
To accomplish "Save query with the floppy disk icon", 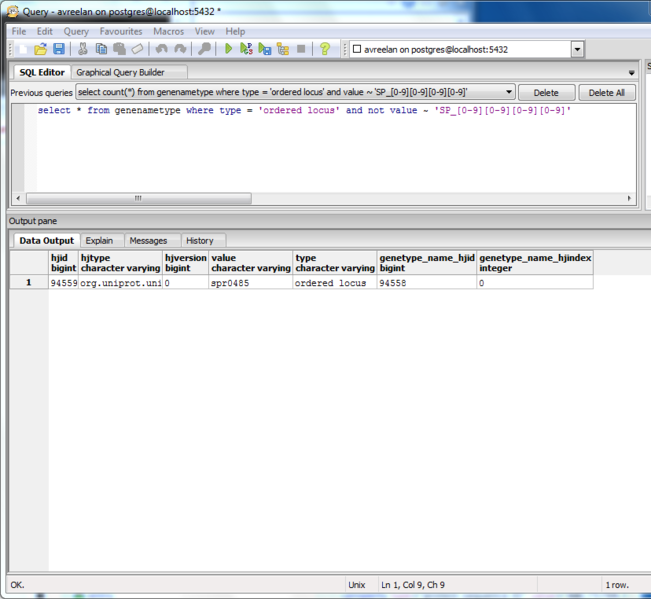I will coord(59,49).
